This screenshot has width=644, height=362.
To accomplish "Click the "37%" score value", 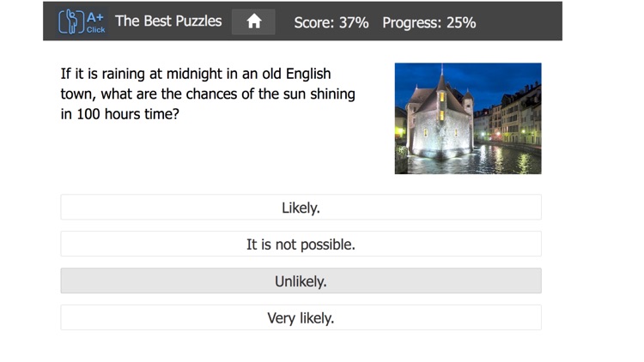I will pyautogui.click(x=353, y=22).
